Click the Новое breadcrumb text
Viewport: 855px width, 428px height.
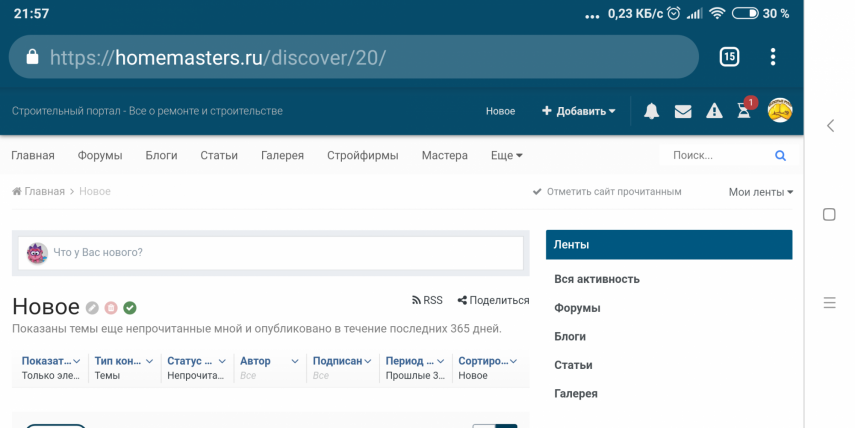click(95, 191)
